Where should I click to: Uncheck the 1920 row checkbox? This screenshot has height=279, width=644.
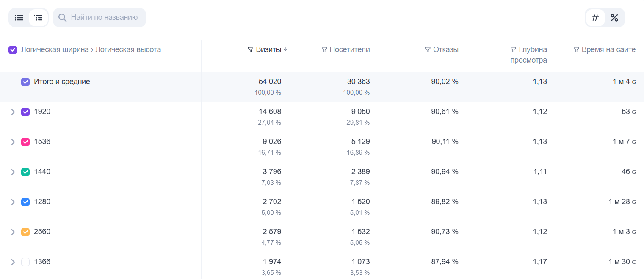click(x=25, y=112)
